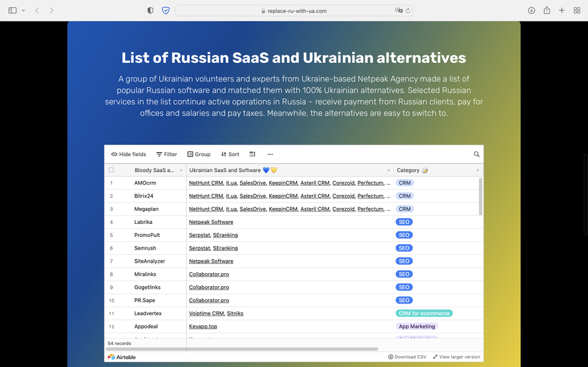The height and width of the screenshot is (367, 588).
Task: Click the vertical table scrollbar
Action: point(481,197)
